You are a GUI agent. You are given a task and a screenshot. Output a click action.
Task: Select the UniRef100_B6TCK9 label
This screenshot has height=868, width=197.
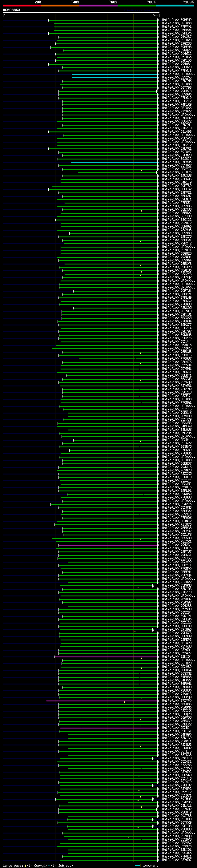(x=176, y=822)
